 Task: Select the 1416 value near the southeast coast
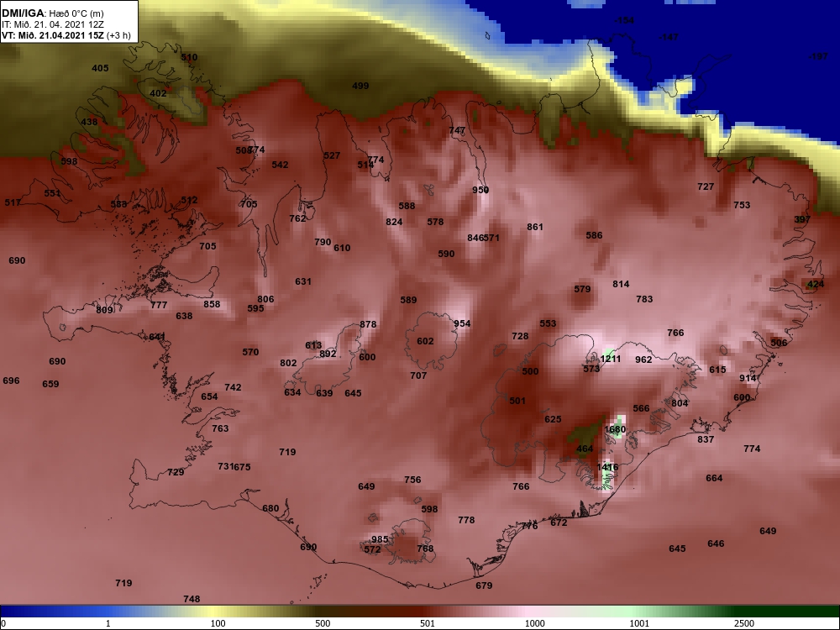coord(607,467)
